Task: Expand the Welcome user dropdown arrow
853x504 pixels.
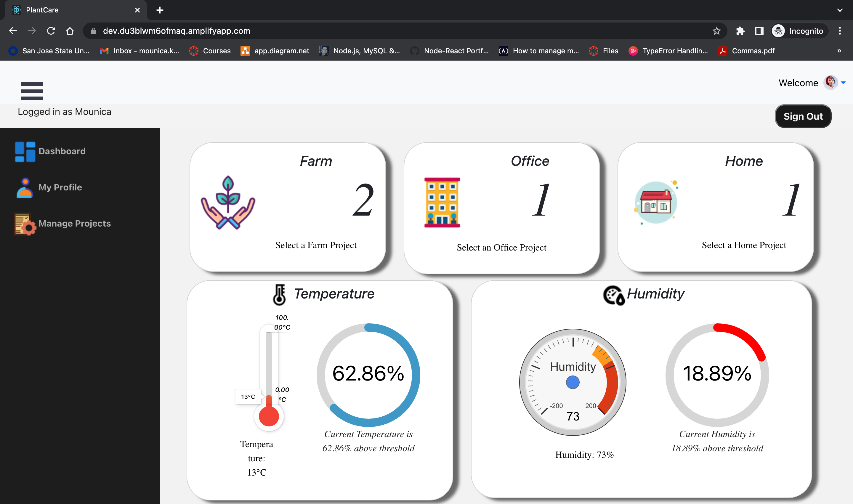Action: pos(843,83)
